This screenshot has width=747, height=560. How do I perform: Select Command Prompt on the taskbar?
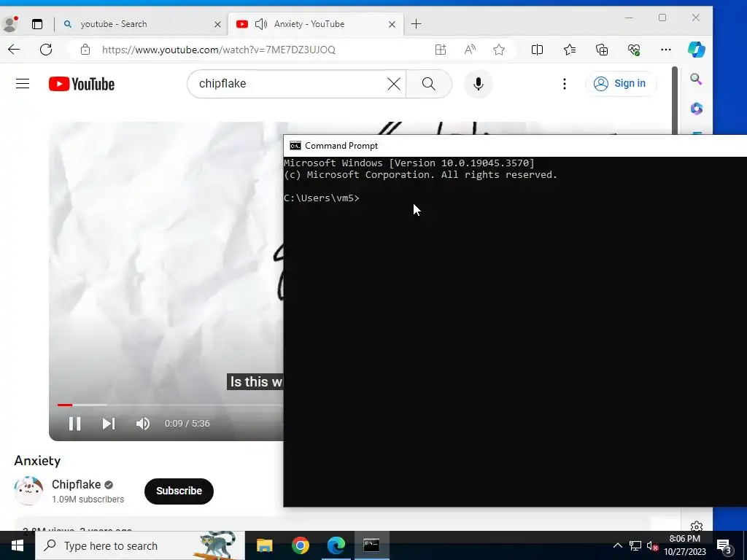coord(371,545)
